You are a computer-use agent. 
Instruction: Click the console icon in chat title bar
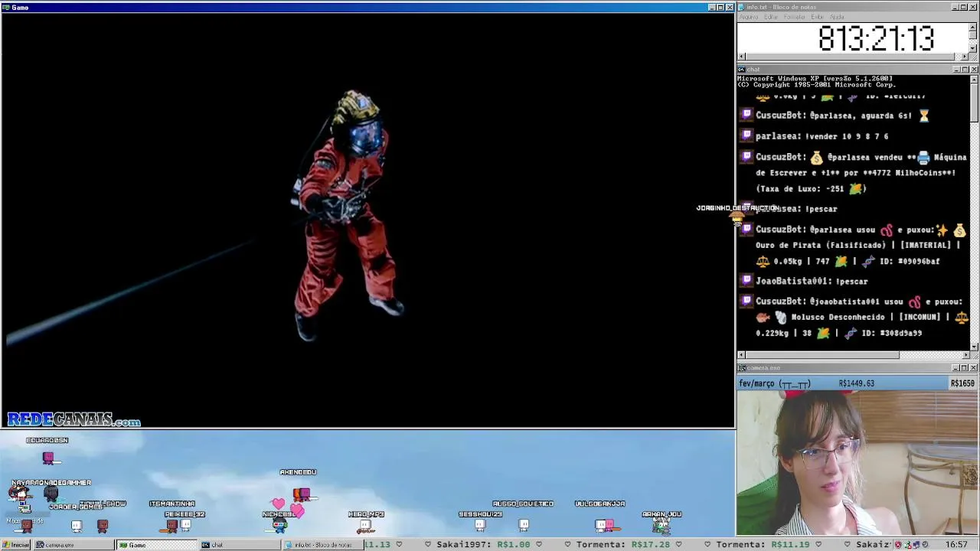pos(741,70)
